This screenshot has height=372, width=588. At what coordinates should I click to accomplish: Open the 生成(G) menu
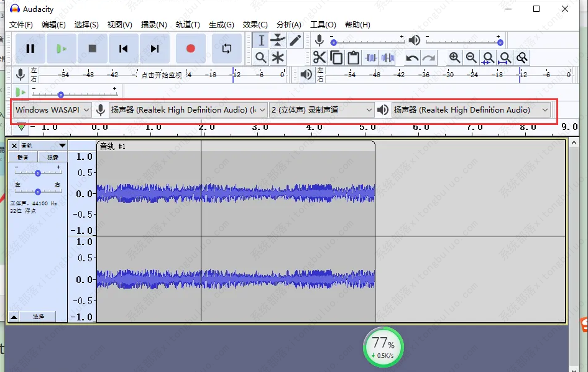pyautogui.click(x=221, y=25)
